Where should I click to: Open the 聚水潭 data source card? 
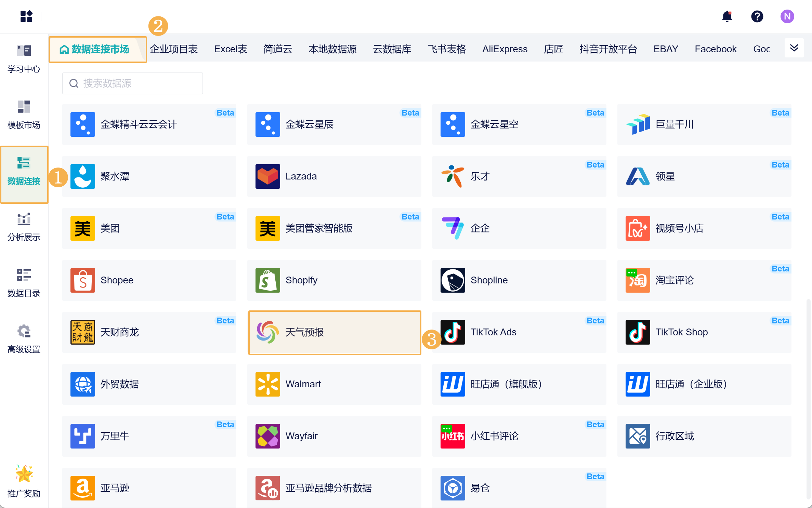click(x=149, y=176)
